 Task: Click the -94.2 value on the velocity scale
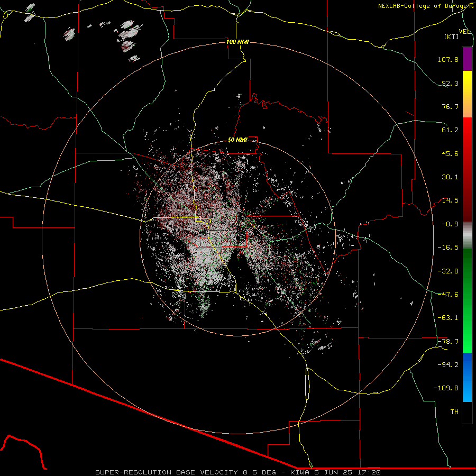(x=448, y=365)
